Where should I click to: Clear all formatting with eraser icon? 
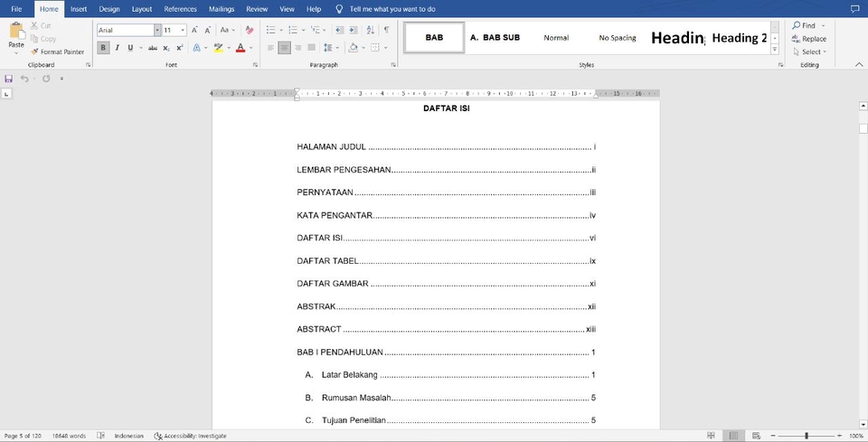coord(250,31)
